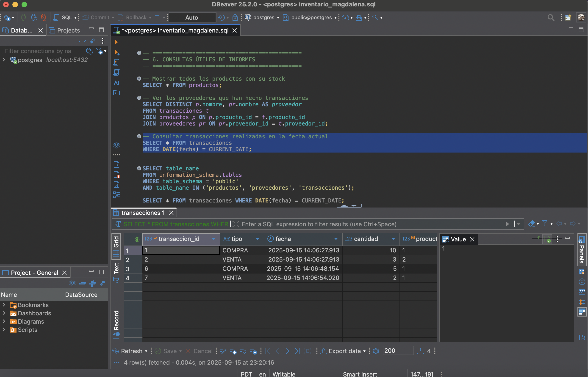Run the SQL script icon

coord(116,63)
